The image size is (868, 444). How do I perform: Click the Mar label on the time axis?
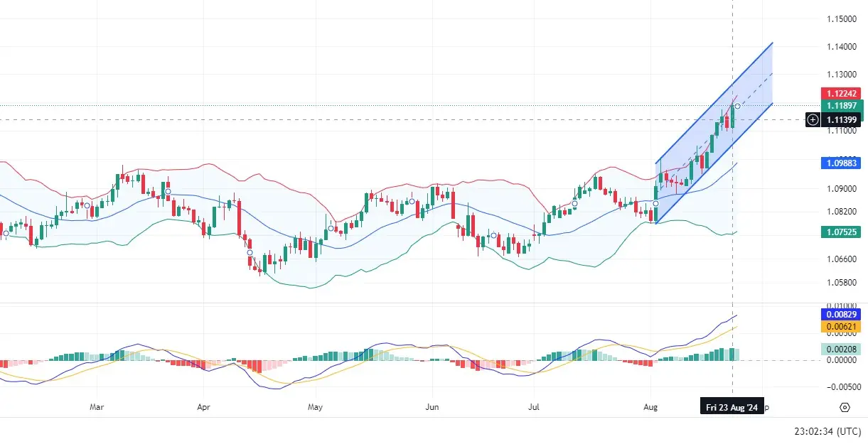pos(97,408)
